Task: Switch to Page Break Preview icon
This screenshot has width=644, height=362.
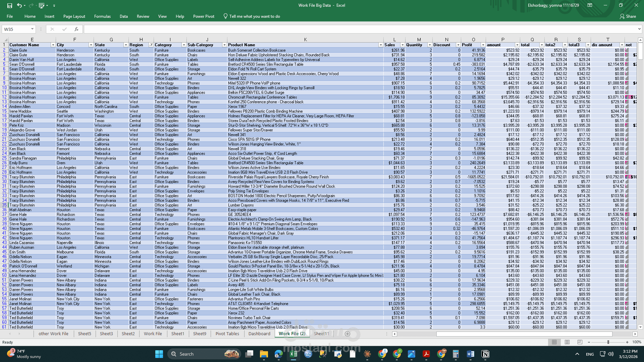Action: pos(580,342)
